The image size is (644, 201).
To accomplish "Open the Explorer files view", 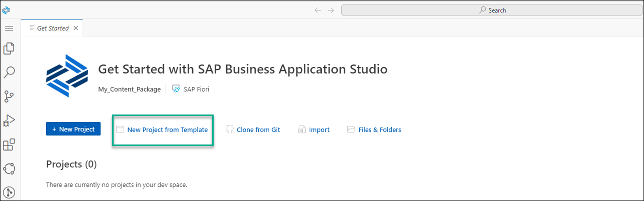I will (x=9, y=49).
